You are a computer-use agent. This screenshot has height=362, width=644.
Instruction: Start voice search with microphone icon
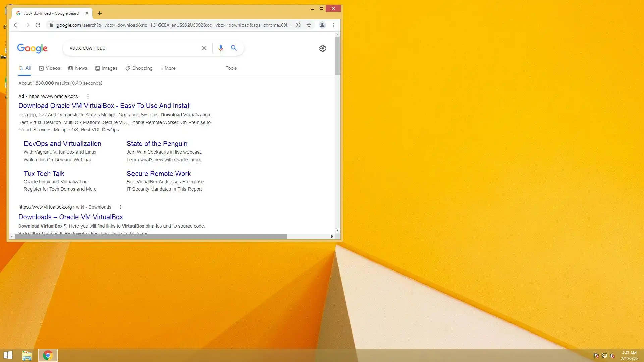tap(220, 48)
